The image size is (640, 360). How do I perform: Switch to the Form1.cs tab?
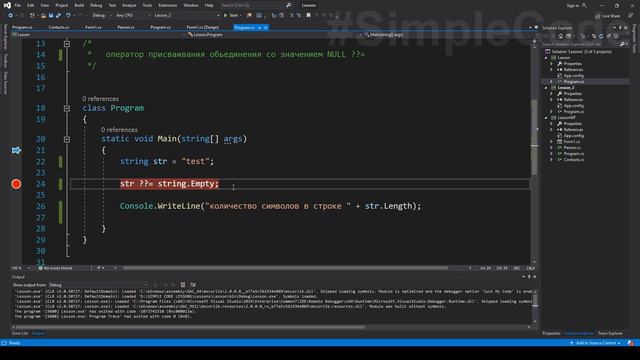pos(93,27)
